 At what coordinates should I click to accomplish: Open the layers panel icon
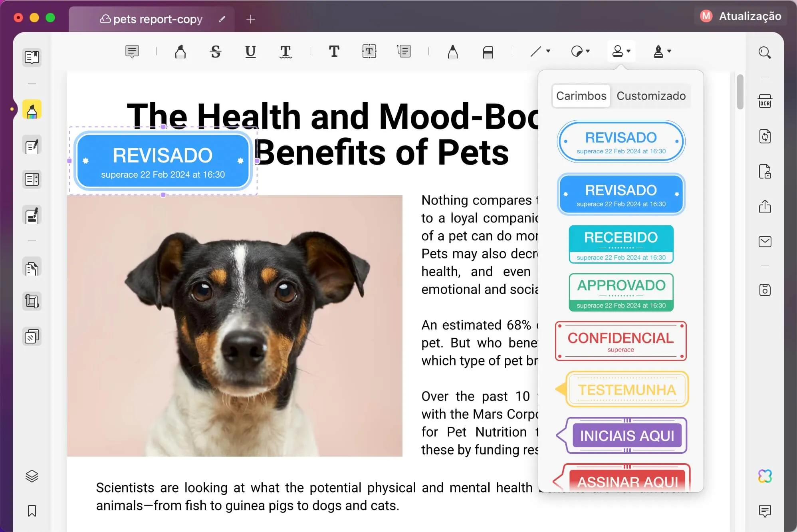32,476
